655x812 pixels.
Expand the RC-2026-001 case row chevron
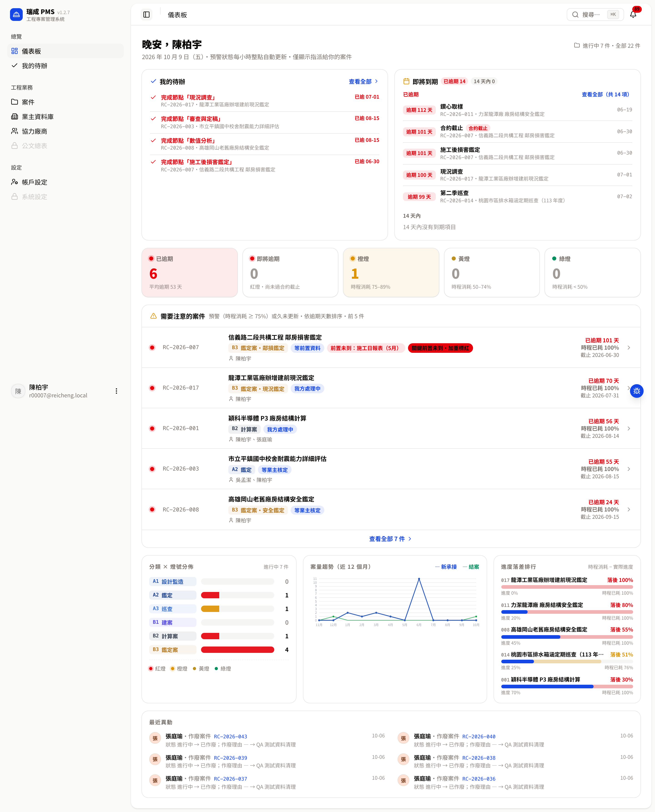click(629, 429)
